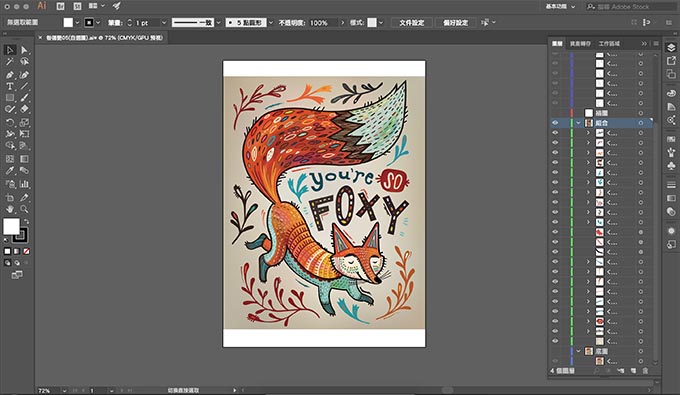Swap fill and stroke colors
The height and width of the screenshot is (395, 680).
(26, 222)
